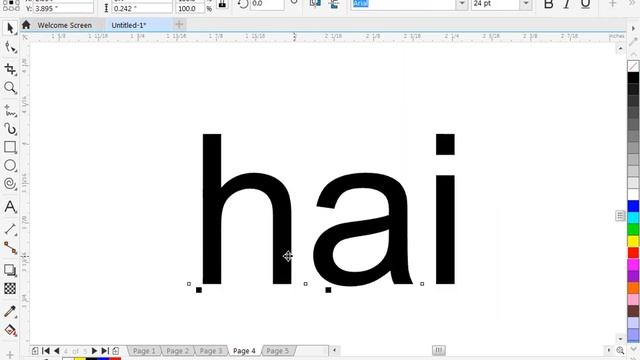Open the Page 2 tab

pyautogui.click(x=178, y=351)
